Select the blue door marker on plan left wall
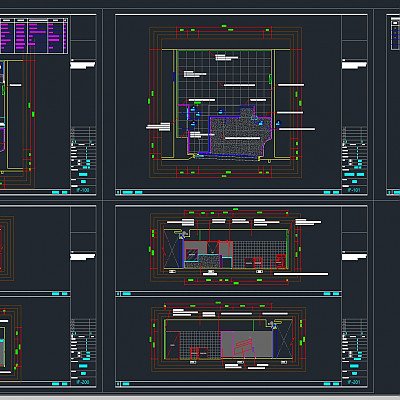400x400 pixels. point(174,77)
